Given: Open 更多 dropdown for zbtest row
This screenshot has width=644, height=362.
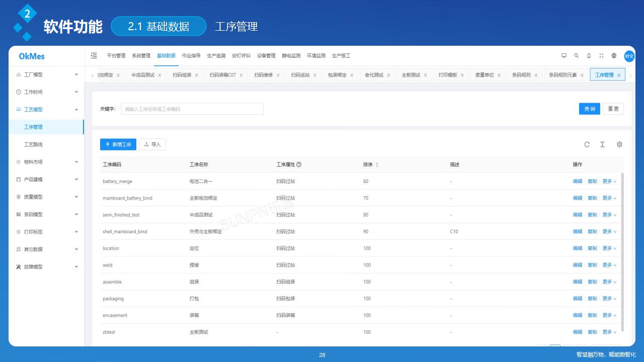Looking at the screenshot, I should point(609,332).
